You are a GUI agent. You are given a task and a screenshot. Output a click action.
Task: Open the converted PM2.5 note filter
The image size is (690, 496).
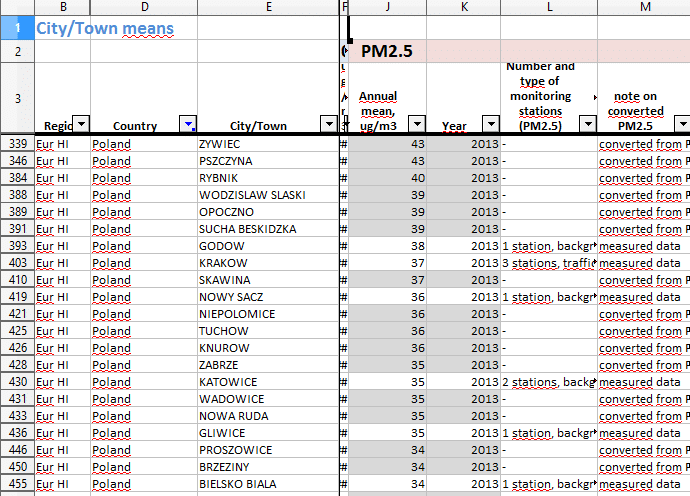pos(682,124)
